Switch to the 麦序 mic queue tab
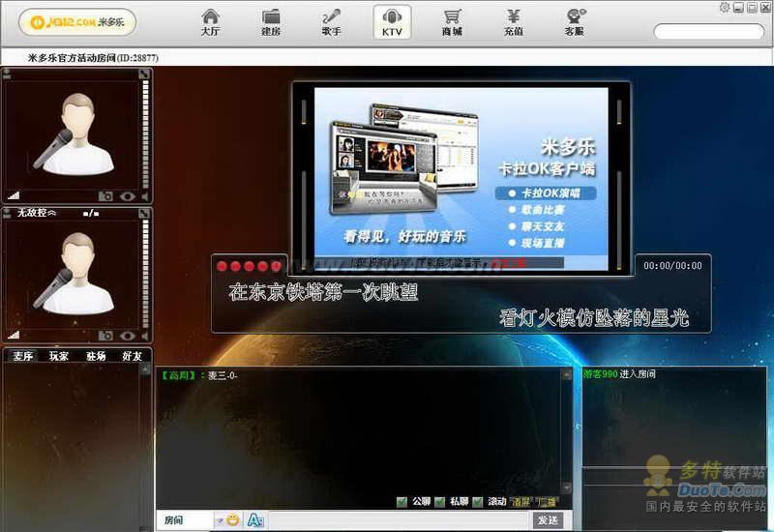The width and height of the screenshot is (774, 532). point(22,356)
